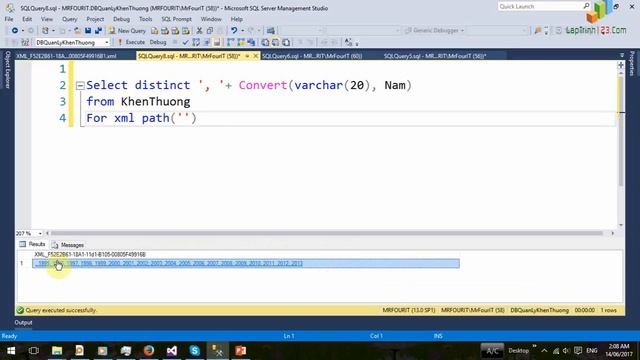640x360 pixels.
Task: Click the Convert keyword in line 2
Action: pyautogui.click(x=263, y=85)
